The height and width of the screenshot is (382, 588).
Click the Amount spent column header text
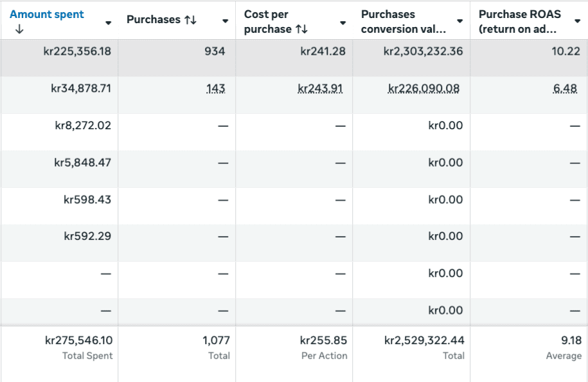47,14
